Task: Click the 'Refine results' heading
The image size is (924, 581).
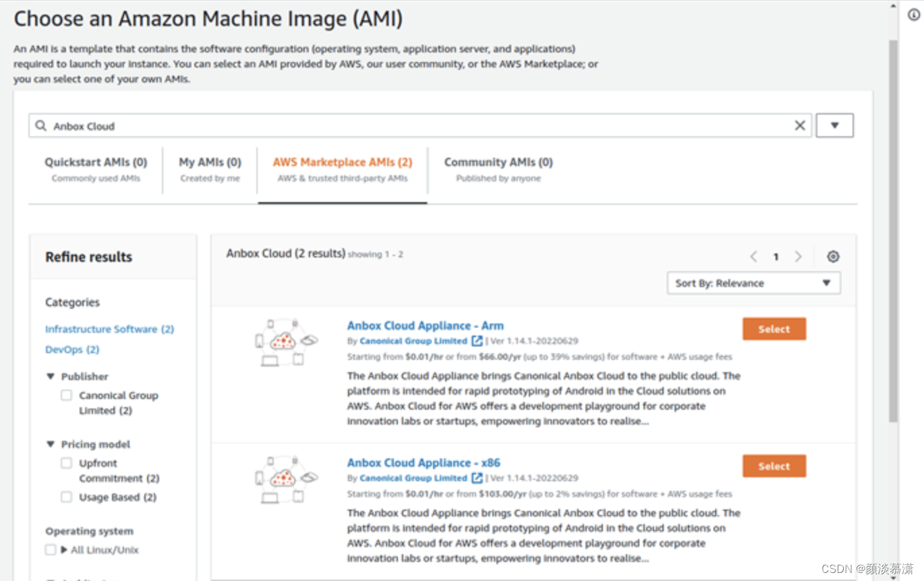Action: 89,257
